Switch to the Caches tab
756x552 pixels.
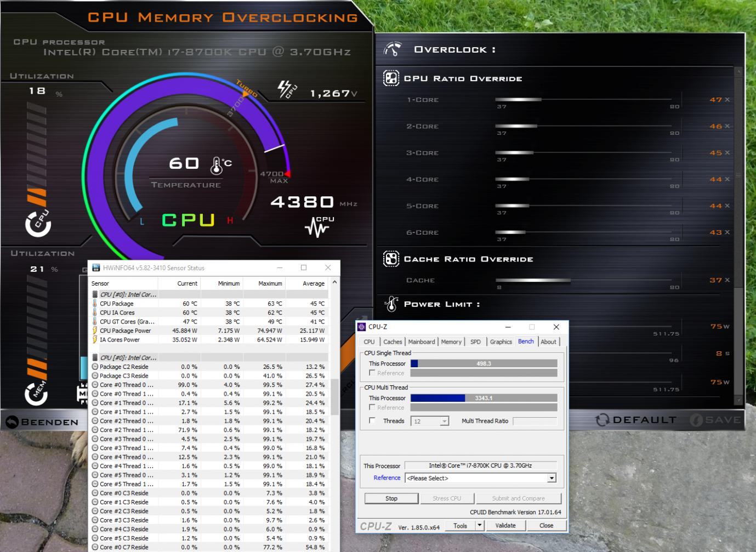[x=393, y=342]
